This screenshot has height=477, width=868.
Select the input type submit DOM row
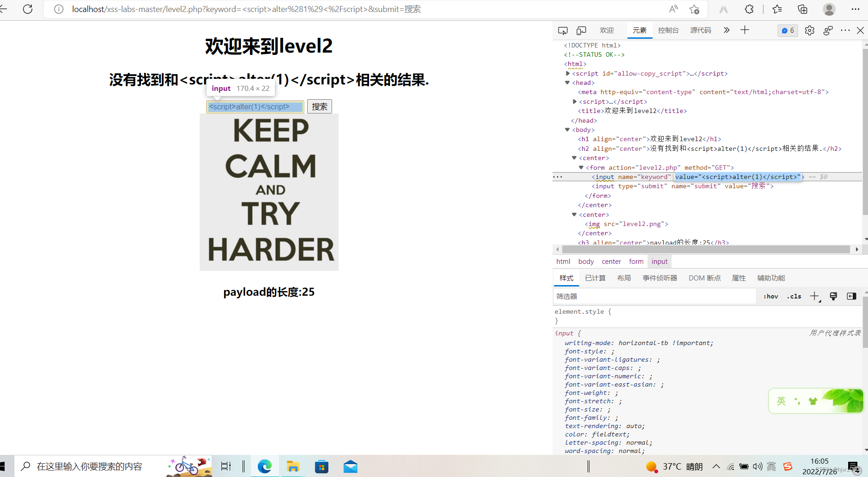(683, 186)
